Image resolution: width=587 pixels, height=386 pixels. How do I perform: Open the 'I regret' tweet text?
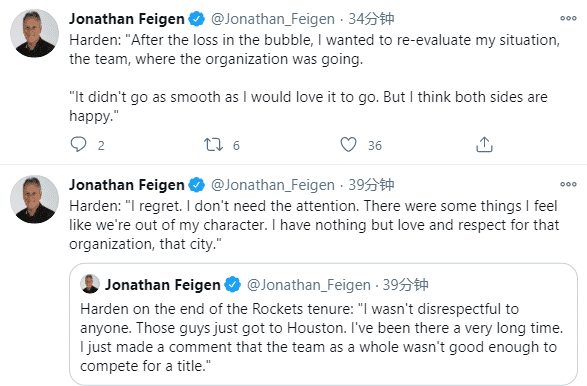tap(314, 225)
